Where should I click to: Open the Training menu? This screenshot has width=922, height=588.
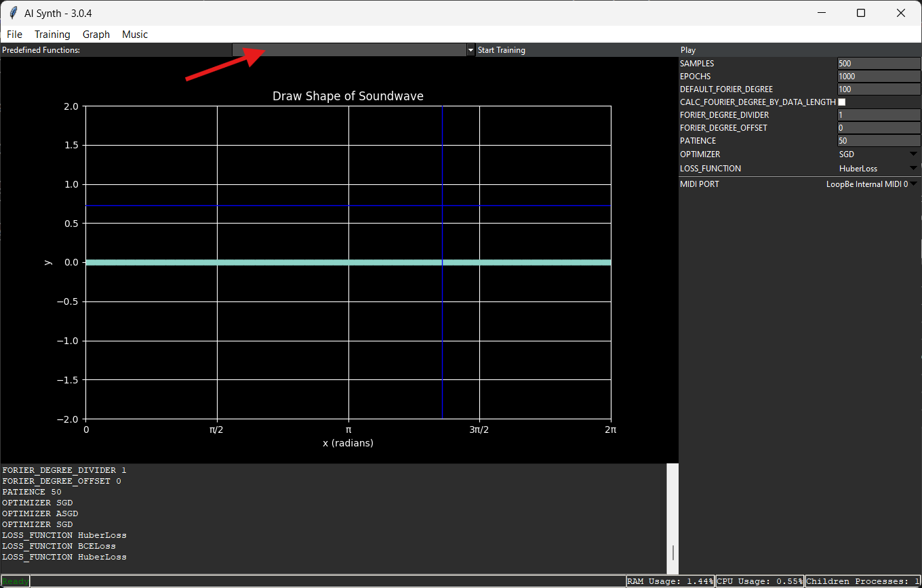(52, 35)
